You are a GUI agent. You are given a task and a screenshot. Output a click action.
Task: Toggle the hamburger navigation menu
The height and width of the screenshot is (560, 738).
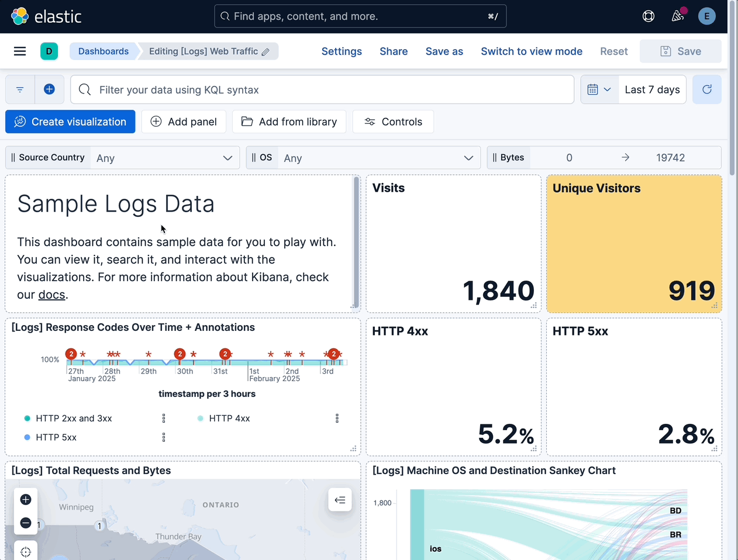[20, 51]
